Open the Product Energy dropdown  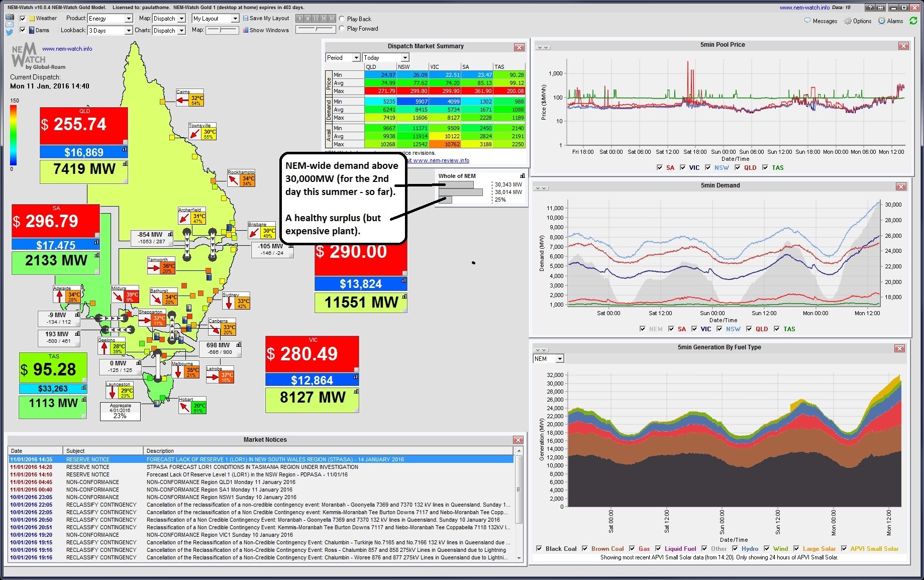tap(129, 18)
